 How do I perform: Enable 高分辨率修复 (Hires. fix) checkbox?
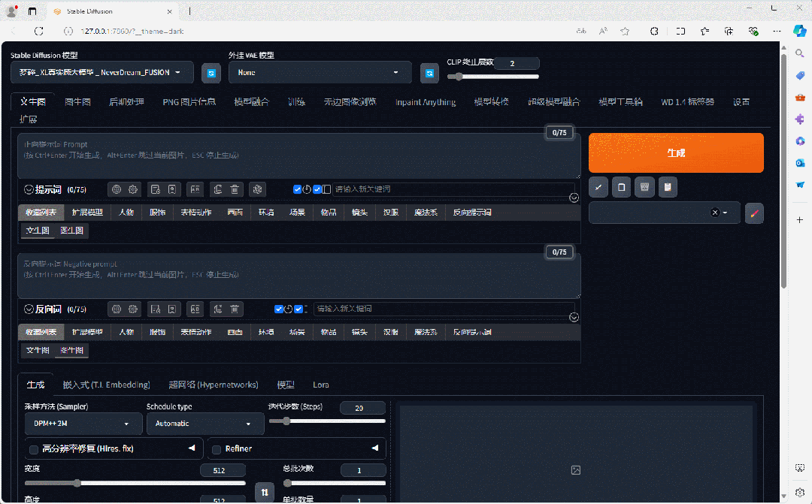34,449
